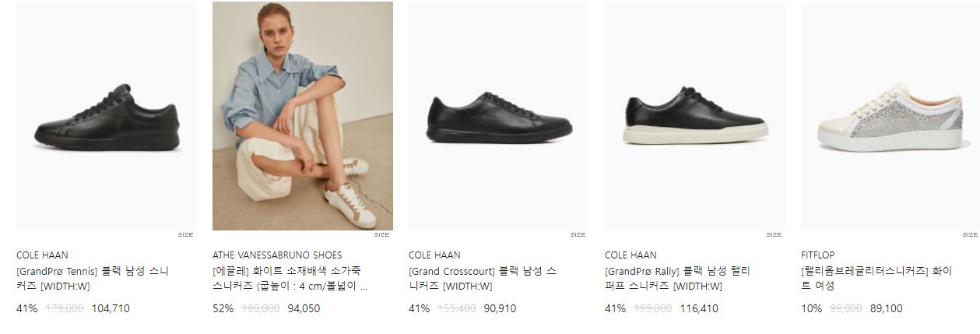Open the first COLE HAAN brand link
This screenshot has height=334, width=980.
click(42, 255)
